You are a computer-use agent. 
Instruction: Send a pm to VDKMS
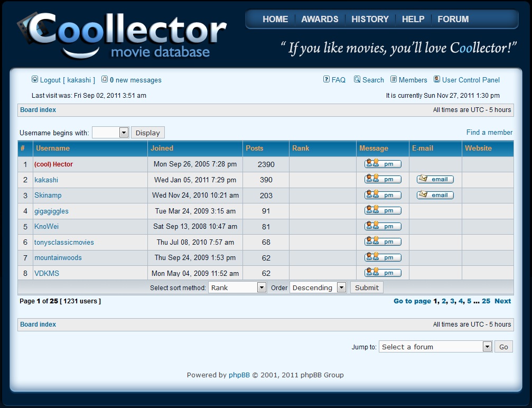pyautogui.click(x=382, y=273)
